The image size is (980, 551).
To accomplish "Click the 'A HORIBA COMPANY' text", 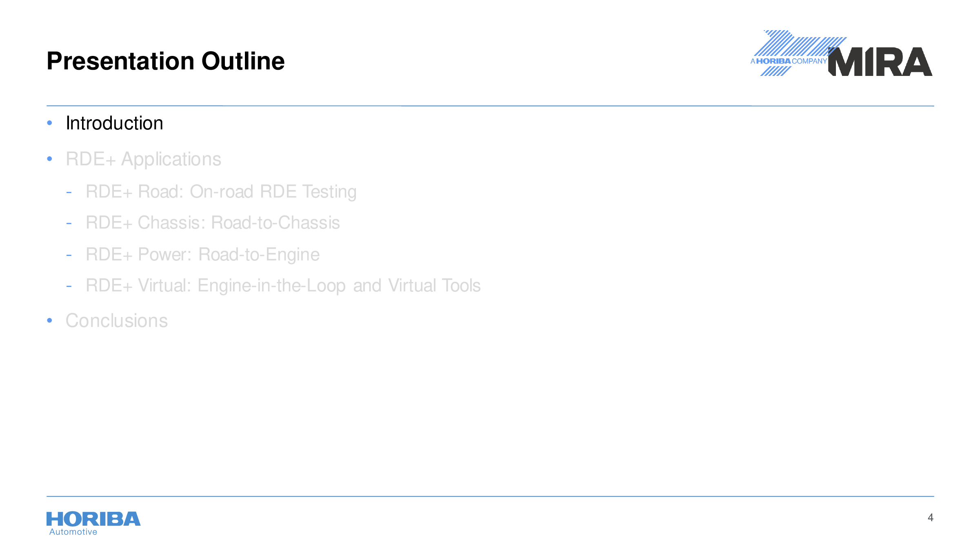I will [789, 61].
